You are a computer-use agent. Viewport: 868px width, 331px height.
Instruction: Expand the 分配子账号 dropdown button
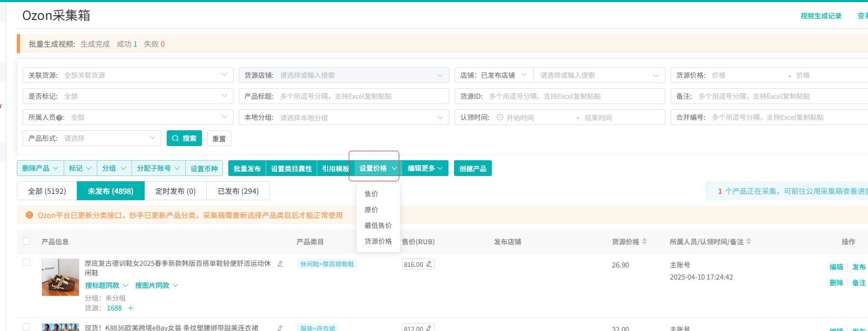point(158,168)
